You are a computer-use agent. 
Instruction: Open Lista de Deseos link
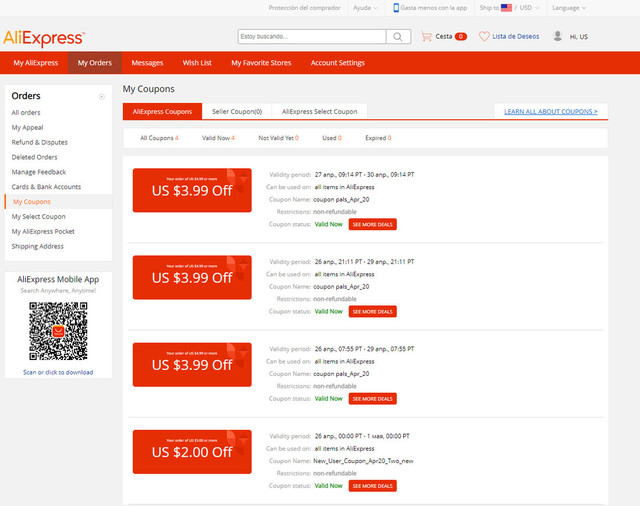516,36
